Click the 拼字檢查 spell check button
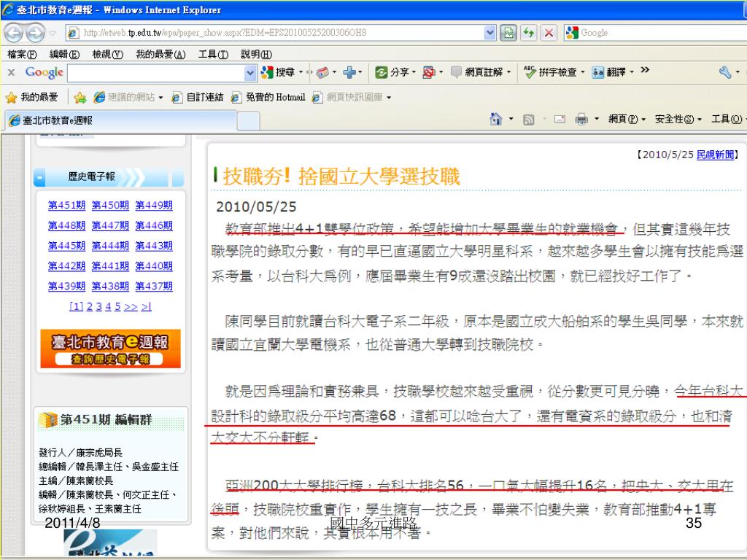 click(x=554, y=72)
